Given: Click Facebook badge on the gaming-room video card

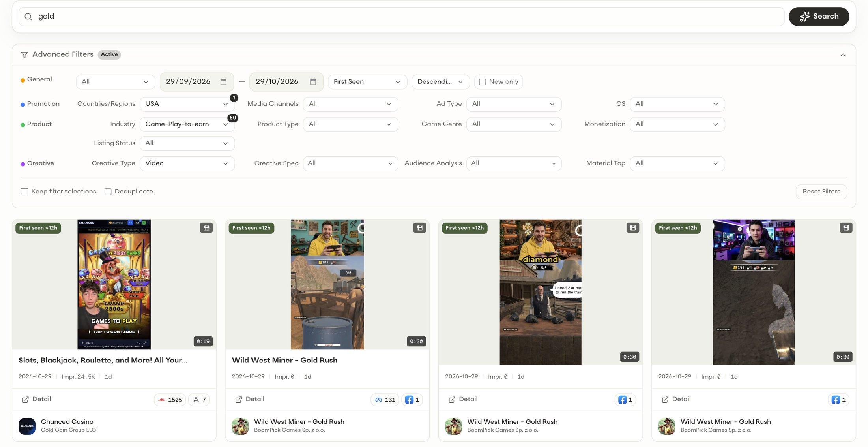Looking at the screenshot, I should point(838,400).
